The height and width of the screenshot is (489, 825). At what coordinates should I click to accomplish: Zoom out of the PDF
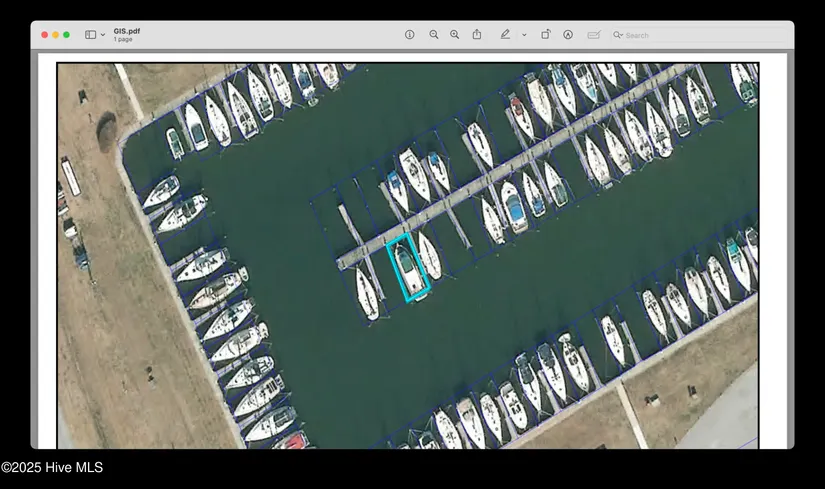click(x=434, y=34)
